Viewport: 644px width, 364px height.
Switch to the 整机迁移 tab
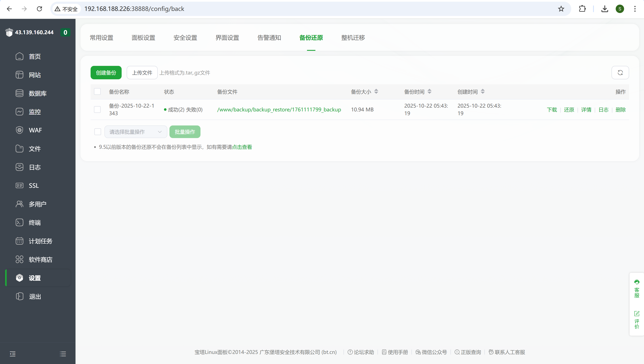(353, 38)
